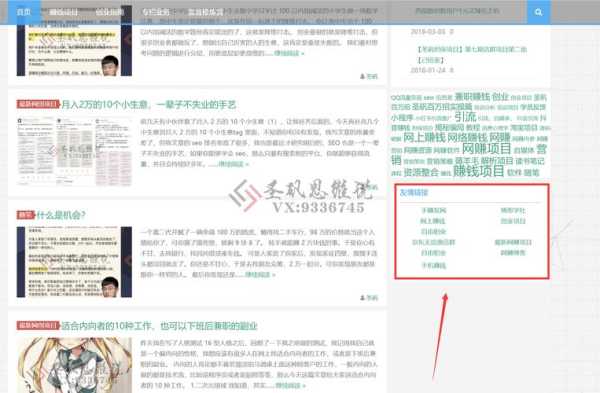
Task: Click author icon under 什么是机会 article
Action: pos(362,298)
